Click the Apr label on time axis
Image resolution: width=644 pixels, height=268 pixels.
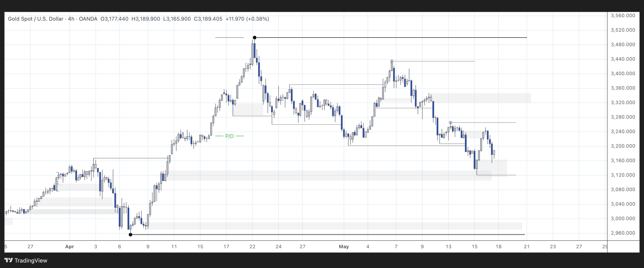tap(69, 247)
